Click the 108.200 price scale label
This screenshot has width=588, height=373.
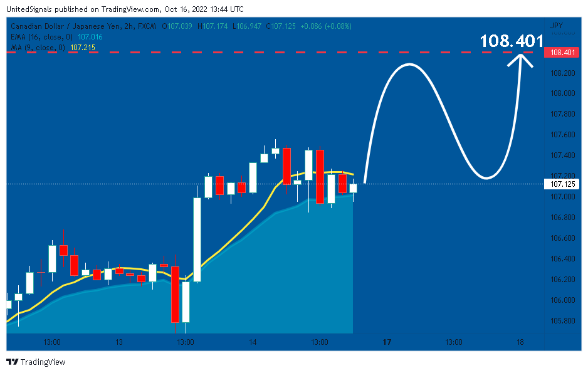click(562, 73)
